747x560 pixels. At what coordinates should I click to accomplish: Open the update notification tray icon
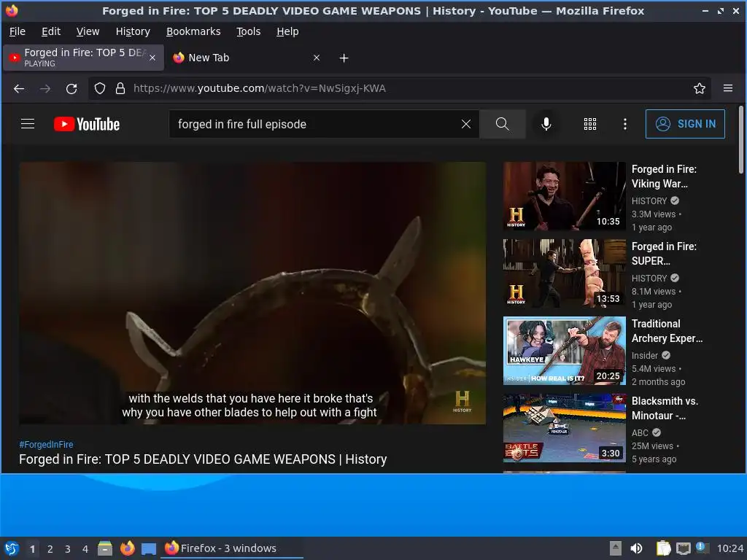(703, 548)
